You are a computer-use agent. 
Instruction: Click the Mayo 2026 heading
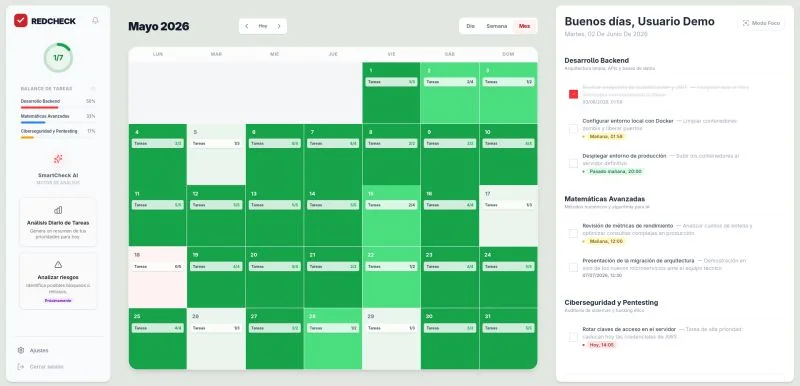158,26
